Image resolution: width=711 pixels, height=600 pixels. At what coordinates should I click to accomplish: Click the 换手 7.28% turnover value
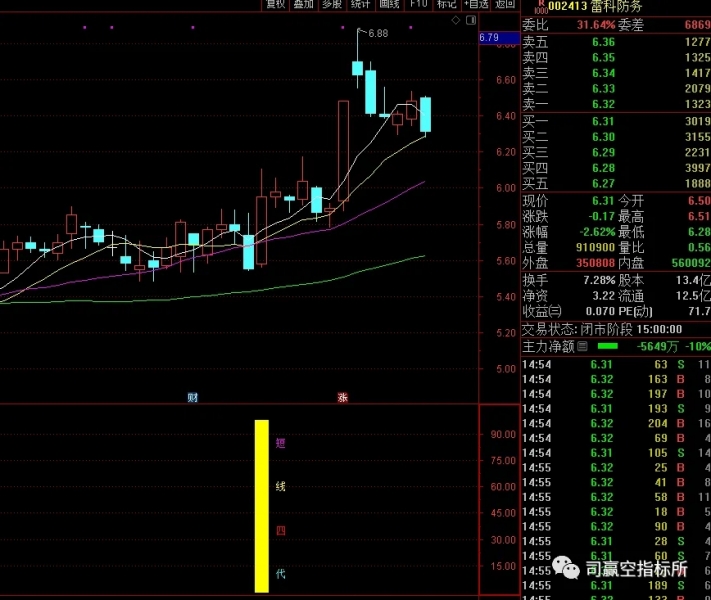[599, 280]
